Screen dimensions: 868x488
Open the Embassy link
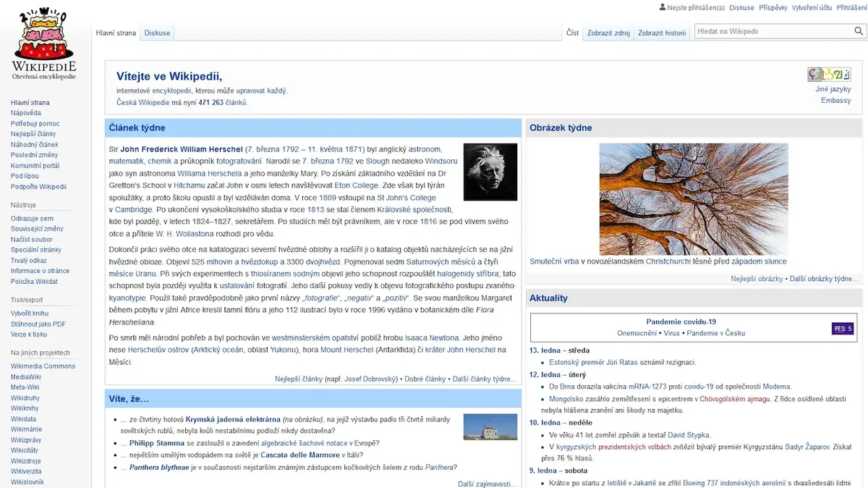coord(835,101)
